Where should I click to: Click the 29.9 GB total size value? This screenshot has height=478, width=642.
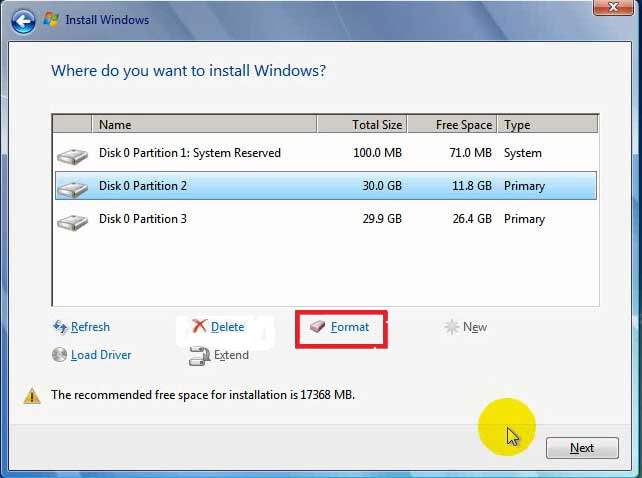382,219
